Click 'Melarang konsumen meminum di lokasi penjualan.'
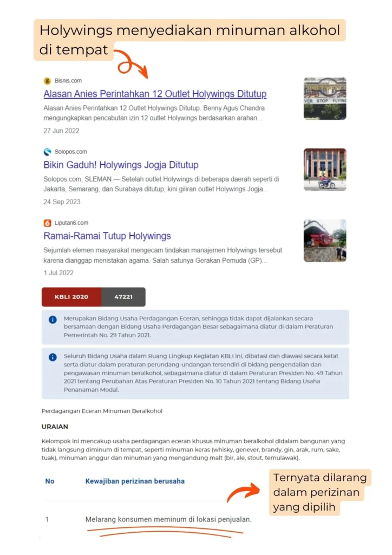 click(168, 520)
